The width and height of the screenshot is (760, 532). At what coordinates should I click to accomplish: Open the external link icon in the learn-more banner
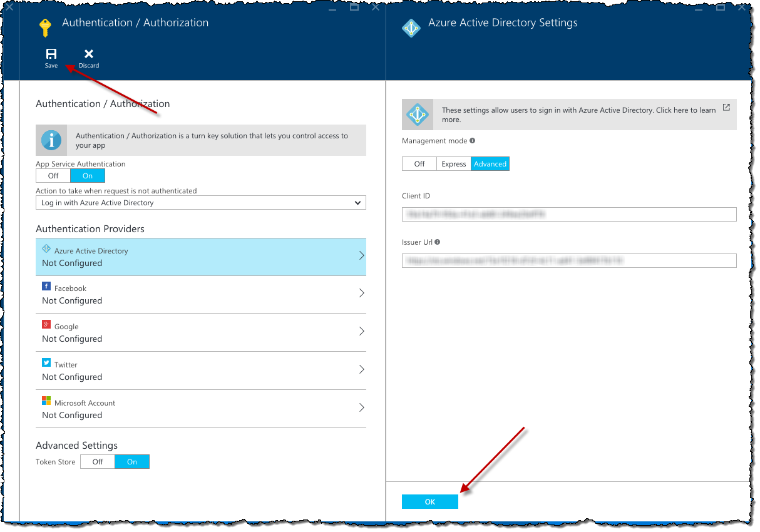tap(726, 107)
